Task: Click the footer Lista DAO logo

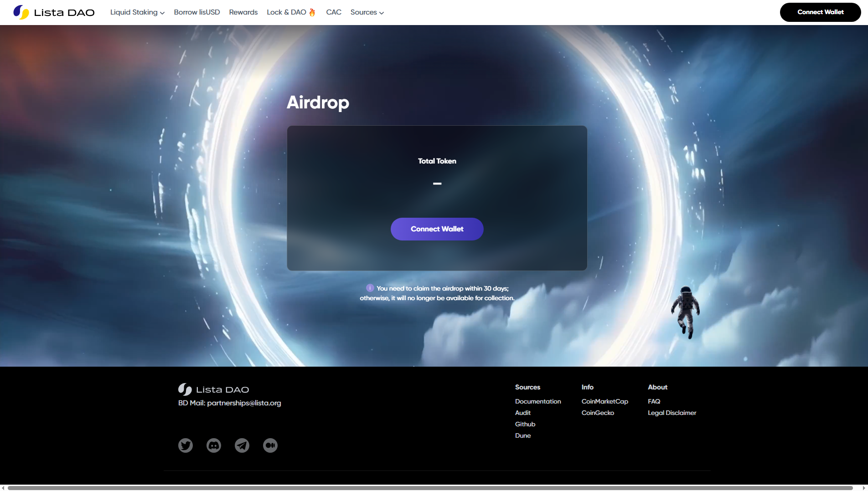Action: pyautogui.click(x=213, y=389)
